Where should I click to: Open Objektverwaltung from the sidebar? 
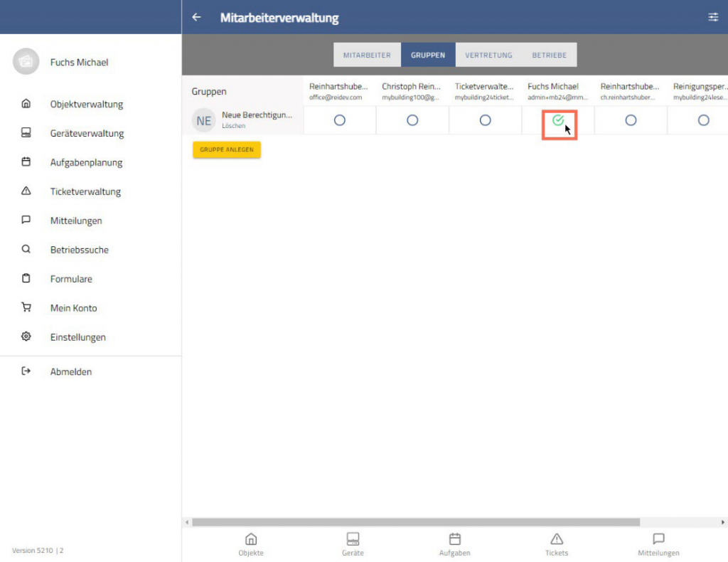click(86, 104)
